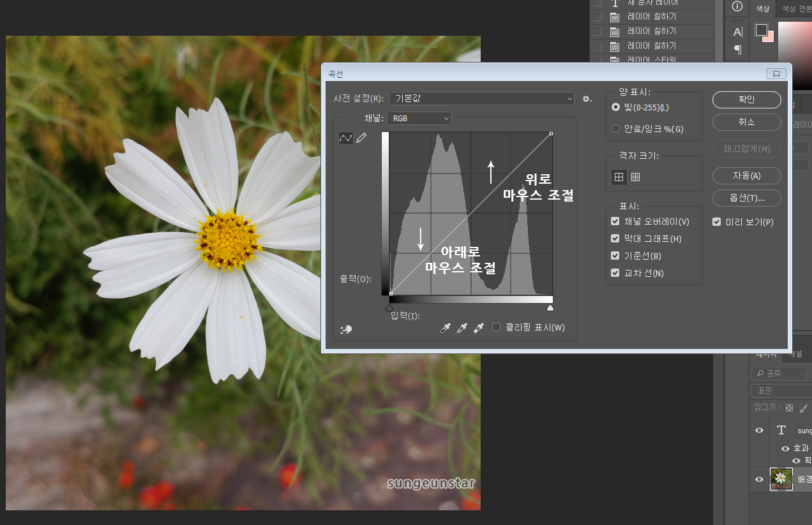Uncheck 기준선 checkbox
Image resolution: width=812 pixels, height=525 pixels.
(x=615, y=256)
